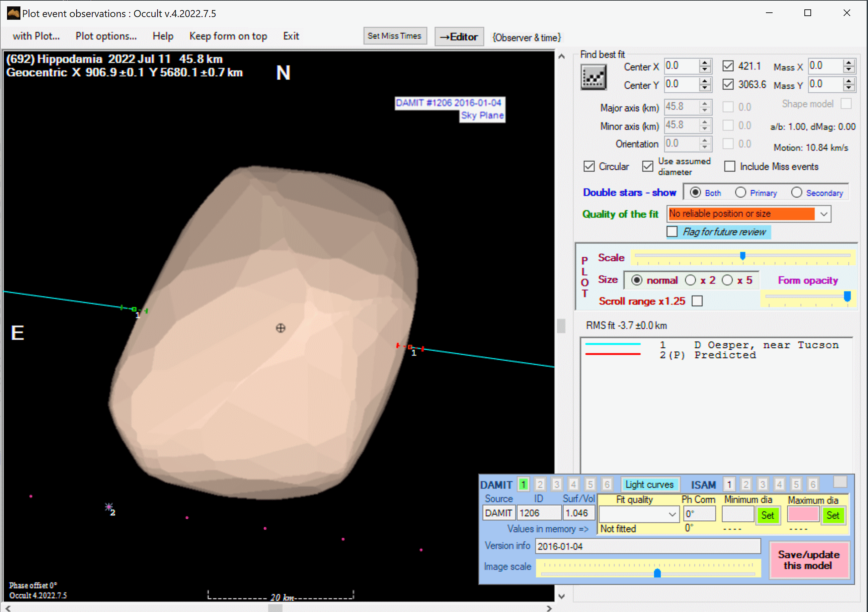Adjust the Form opacity slider handle
Image resolution: width=868 pixels, height=612 pixels.
(x=847, y=296)
